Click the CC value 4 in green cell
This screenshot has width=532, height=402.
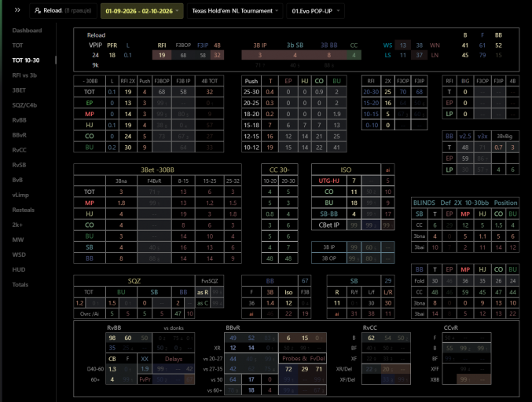(354, 55)
